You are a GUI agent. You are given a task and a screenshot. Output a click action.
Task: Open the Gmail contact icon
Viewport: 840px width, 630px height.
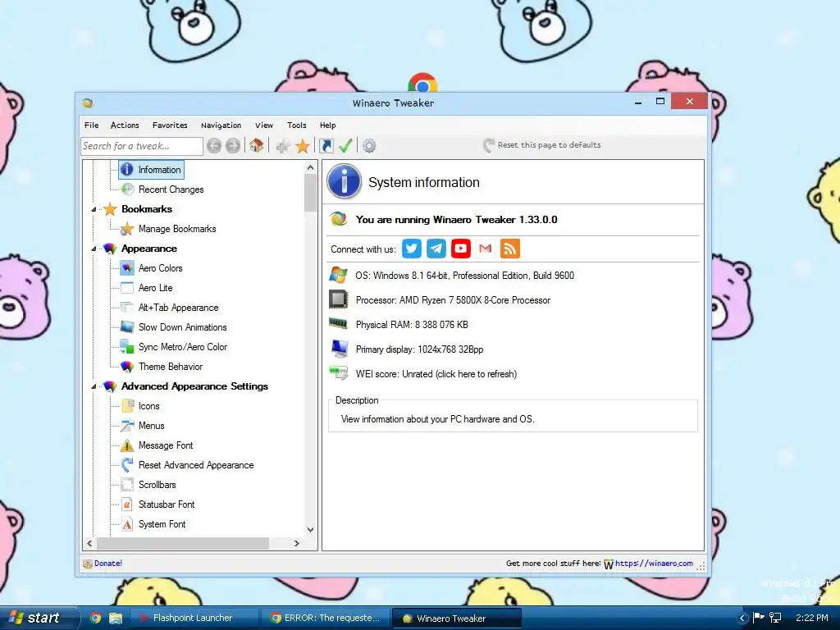point(486,249)
